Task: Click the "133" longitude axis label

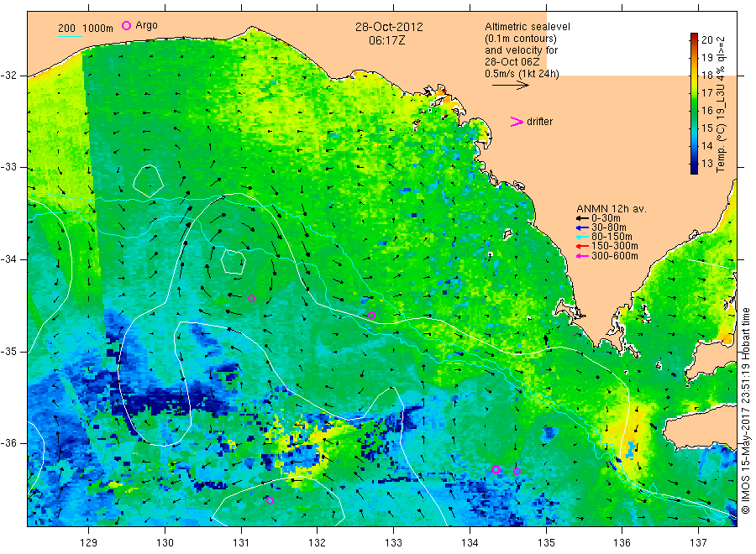Action: [393, 543]
